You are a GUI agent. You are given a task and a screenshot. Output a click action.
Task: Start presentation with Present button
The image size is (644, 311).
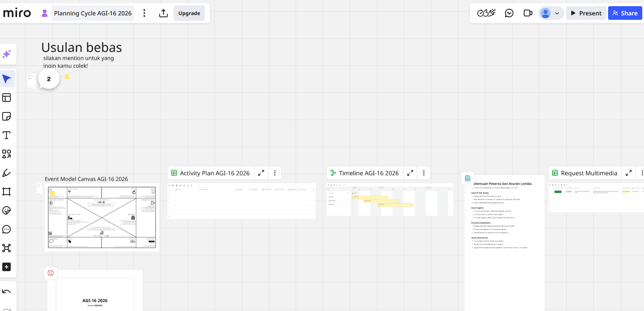click(x=586, y=13)
